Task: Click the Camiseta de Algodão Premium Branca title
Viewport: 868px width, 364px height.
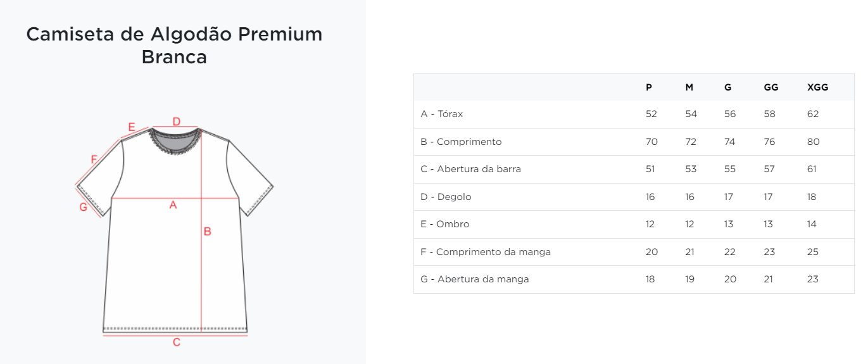Action: tap(174, 46)
